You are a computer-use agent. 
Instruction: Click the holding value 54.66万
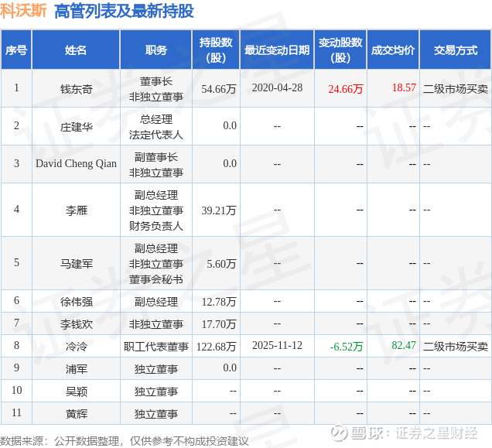click(219, 89)
